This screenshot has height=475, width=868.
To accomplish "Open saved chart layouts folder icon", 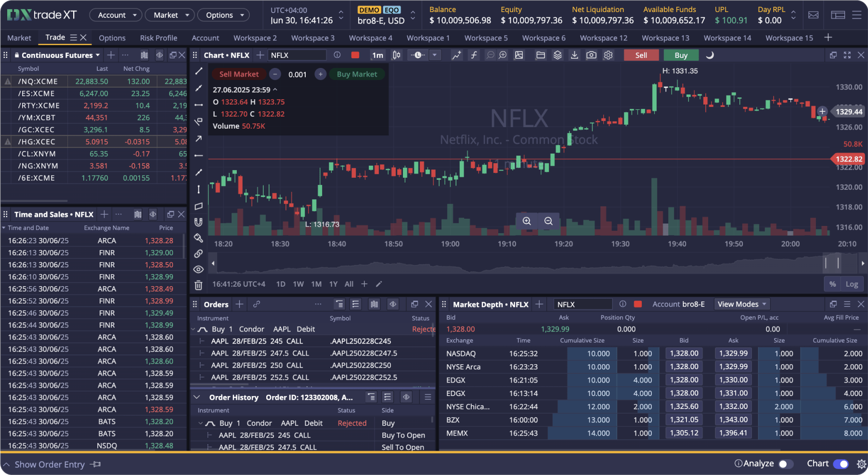I will click(540, 55).
